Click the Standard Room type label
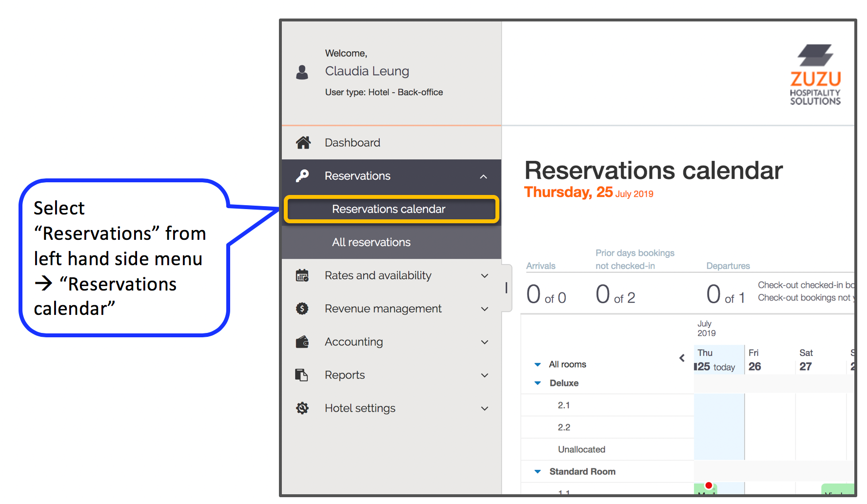 tap(582, 471)
